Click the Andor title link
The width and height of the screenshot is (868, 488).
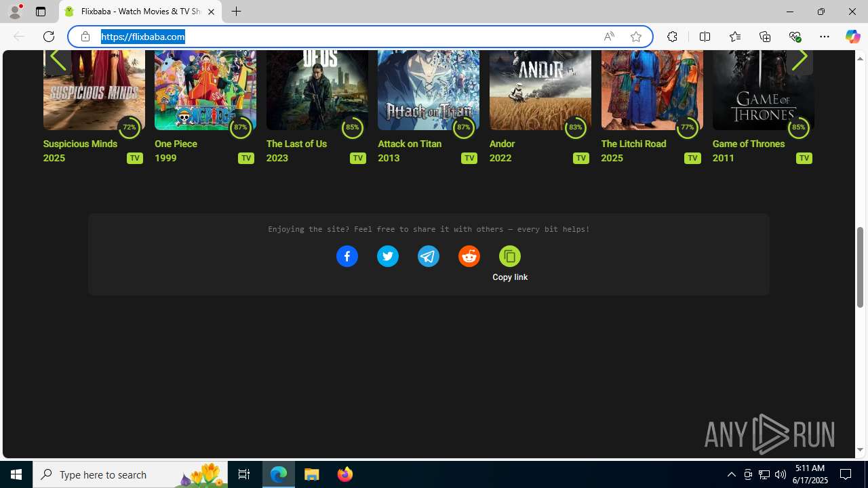pos(502,144)
